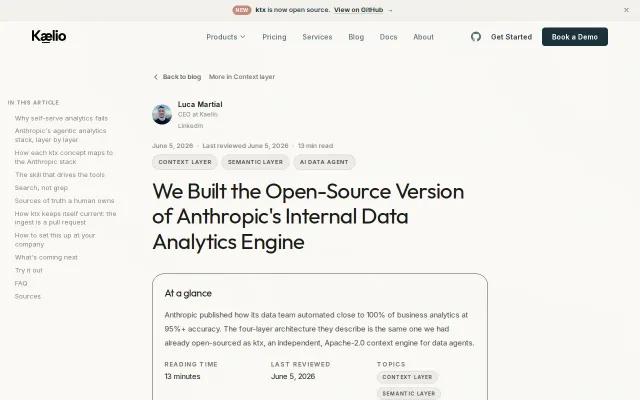Click the CONTEXT LAYER topic in At a glance
Image resolution: width=640 pixels, height=400 pixels.
407,377
